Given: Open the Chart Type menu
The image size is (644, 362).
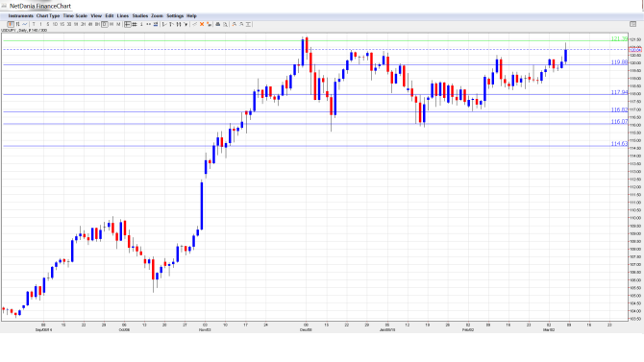Looking at the screenshot, I should [x=48, y=16].
